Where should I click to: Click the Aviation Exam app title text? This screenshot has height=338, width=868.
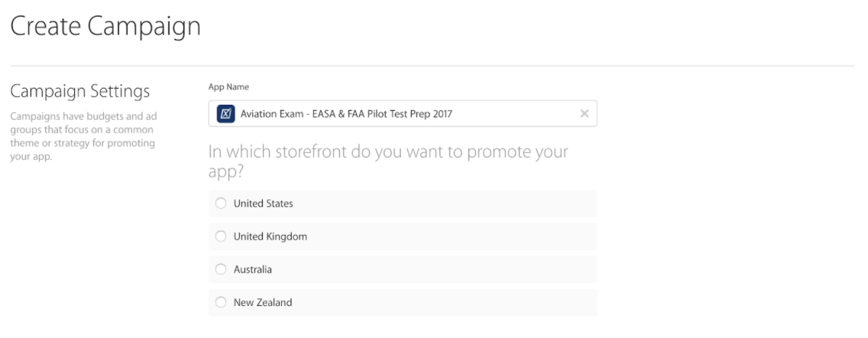346,114
